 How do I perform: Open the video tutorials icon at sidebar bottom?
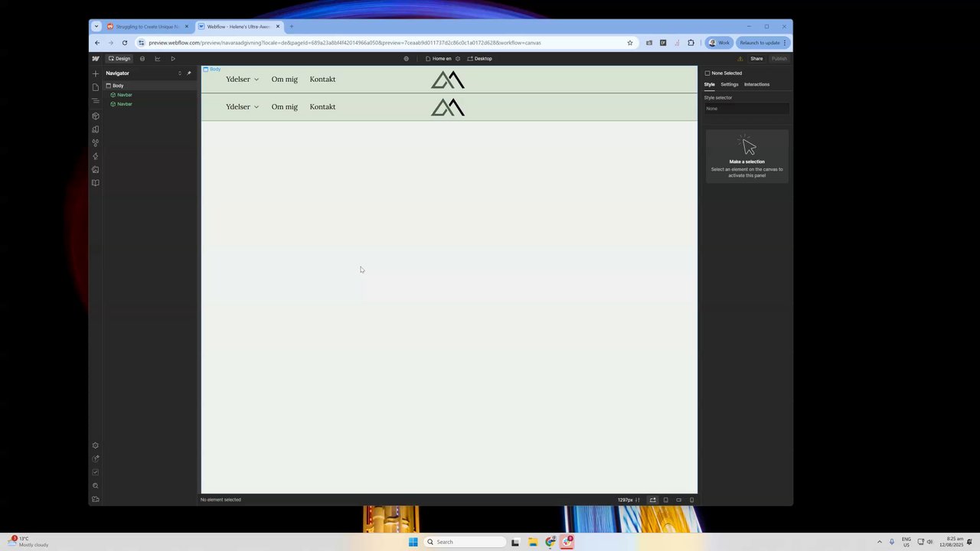[95, 499]
